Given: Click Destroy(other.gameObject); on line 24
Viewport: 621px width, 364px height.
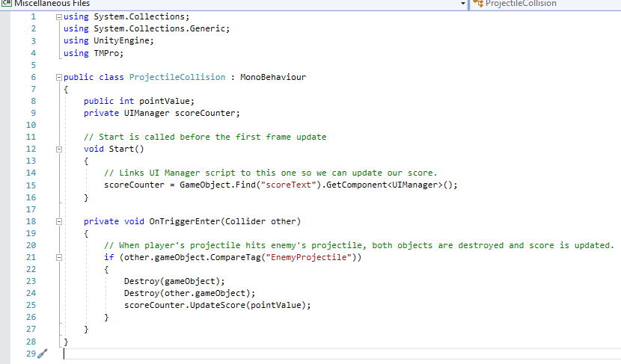Looking at the screenshot, I should pos(190,293).
